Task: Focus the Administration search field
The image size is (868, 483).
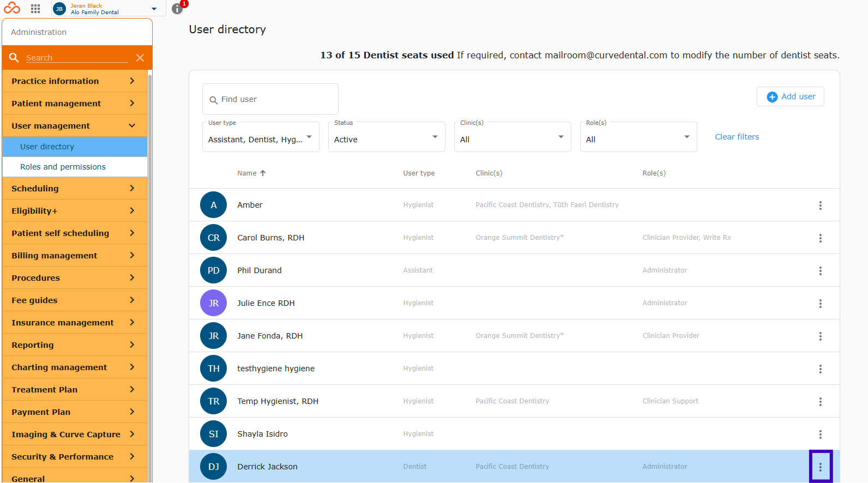Action: coord(77,58)
